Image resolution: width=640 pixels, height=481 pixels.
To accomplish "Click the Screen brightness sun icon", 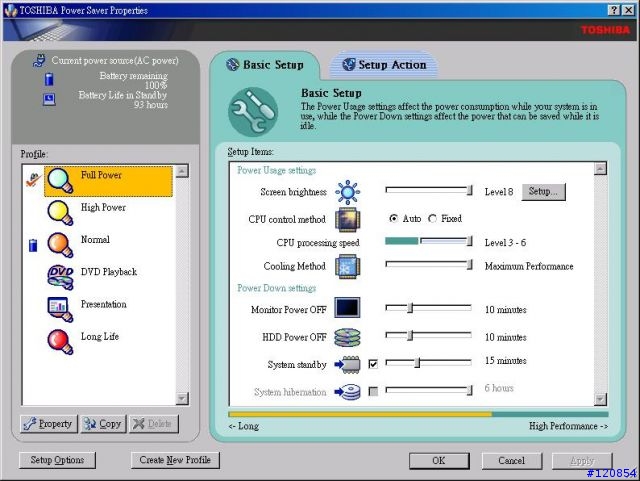I will click(347, 192).
